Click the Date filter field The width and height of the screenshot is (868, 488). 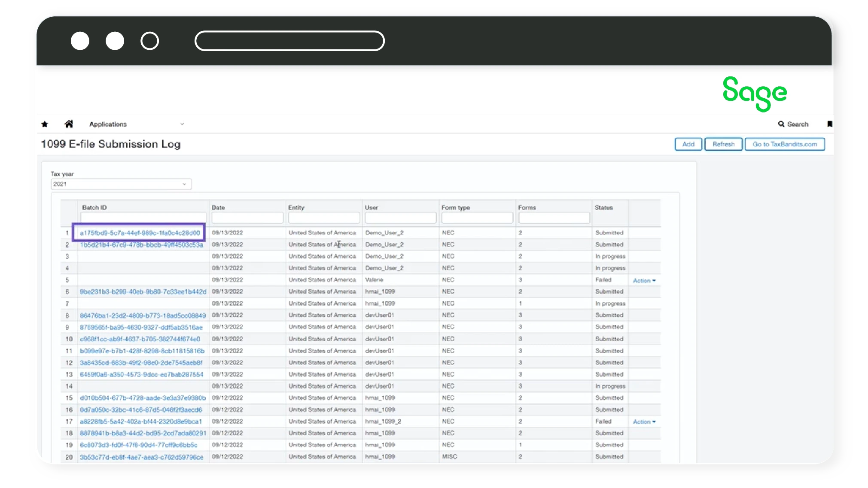click(x=247, y=218)
